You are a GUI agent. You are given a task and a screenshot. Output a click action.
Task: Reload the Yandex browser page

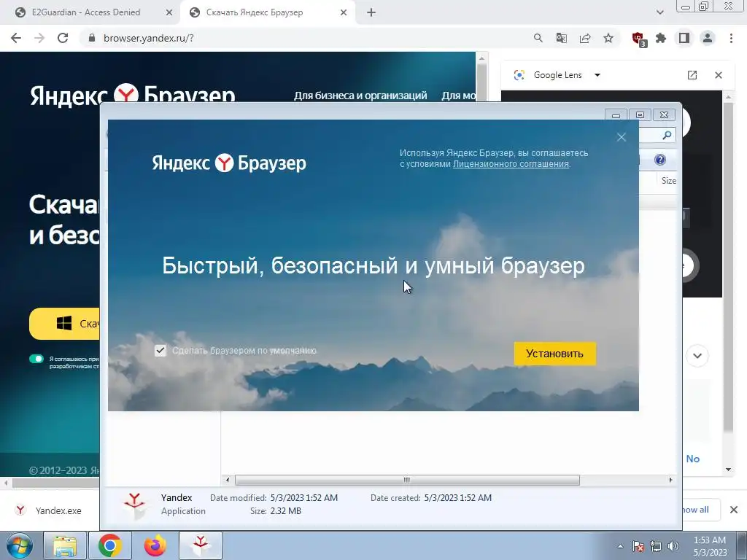point(63,38)
